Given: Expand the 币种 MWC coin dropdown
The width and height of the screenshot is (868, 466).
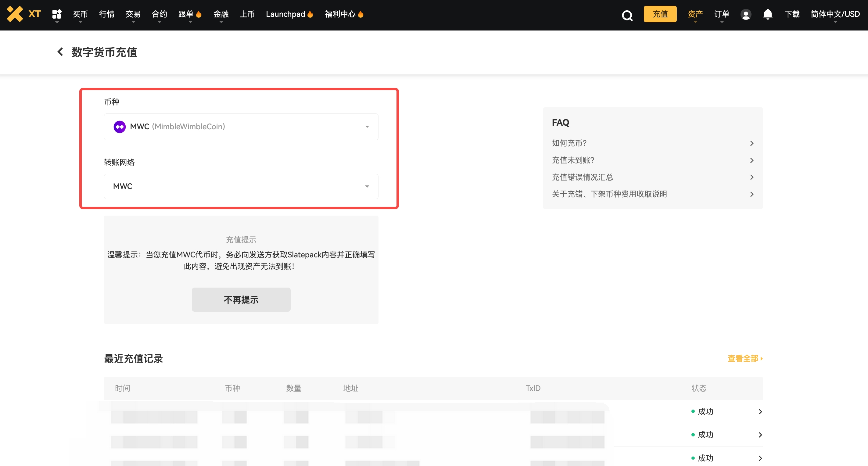Looking at the screenshot, I should pos(241,127).
